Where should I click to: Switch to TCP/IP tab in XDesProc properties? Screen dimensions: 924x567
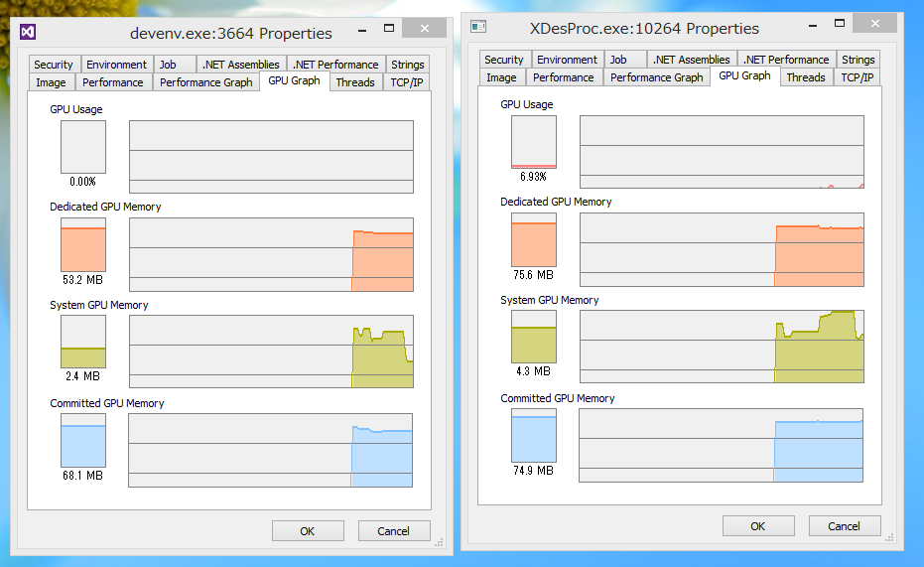(x=857, y=77)
